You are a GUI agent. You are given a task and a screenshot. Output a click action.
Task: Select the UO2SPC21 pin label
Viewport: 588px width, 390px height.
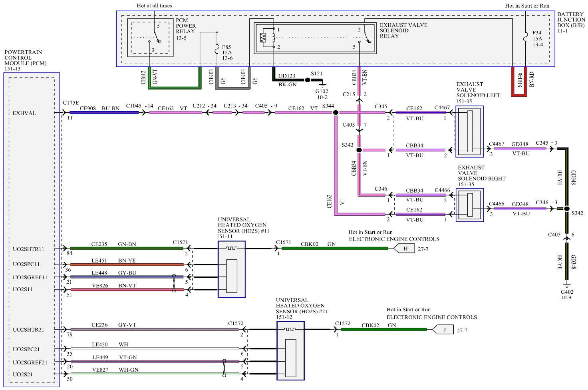tap(26, 349)
